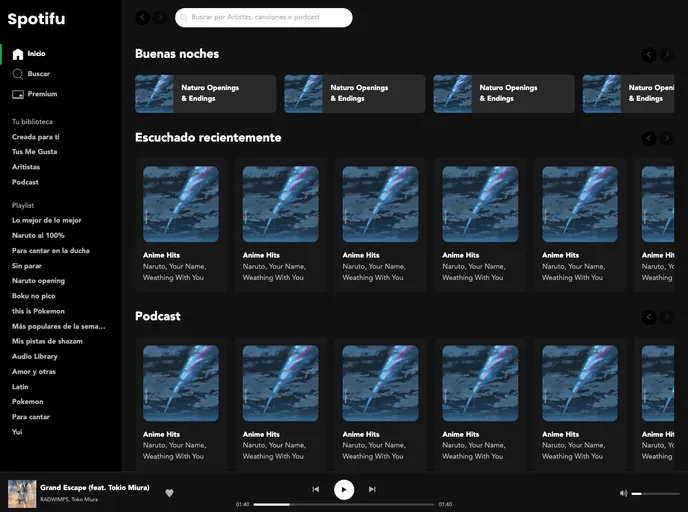The height and width of the screenshot is (512, 688).
Task: Click the Grand Escape album thumbnail
Action: tap(22, 493)
